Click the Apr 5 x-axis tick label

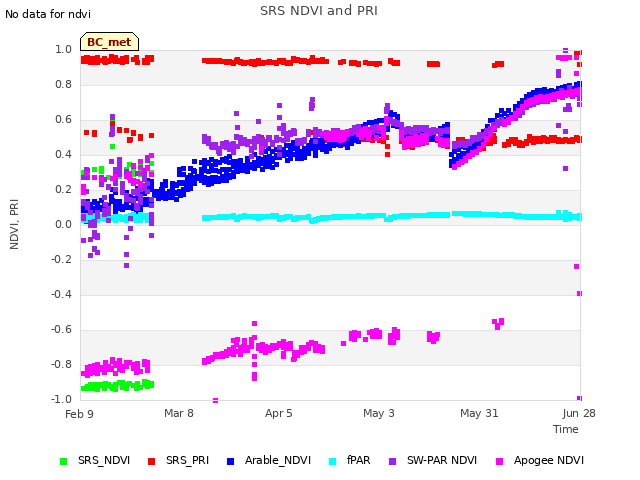279,413
